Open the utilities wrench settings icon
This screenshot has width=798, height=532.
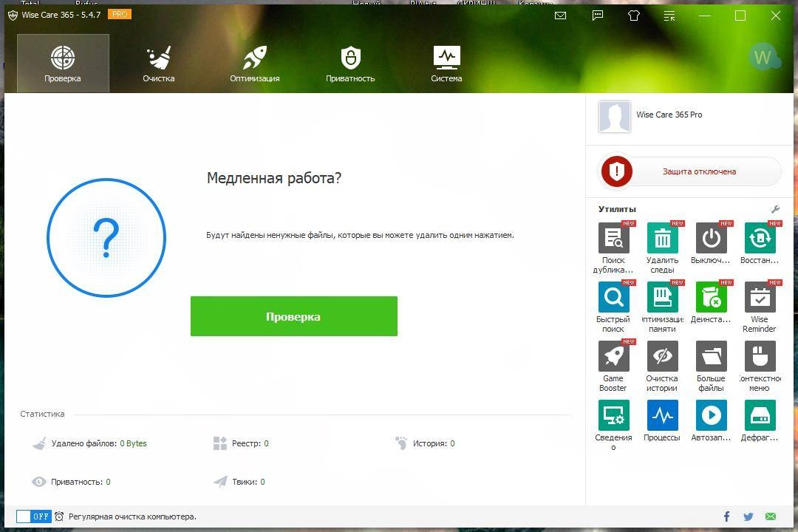(775, 209)
